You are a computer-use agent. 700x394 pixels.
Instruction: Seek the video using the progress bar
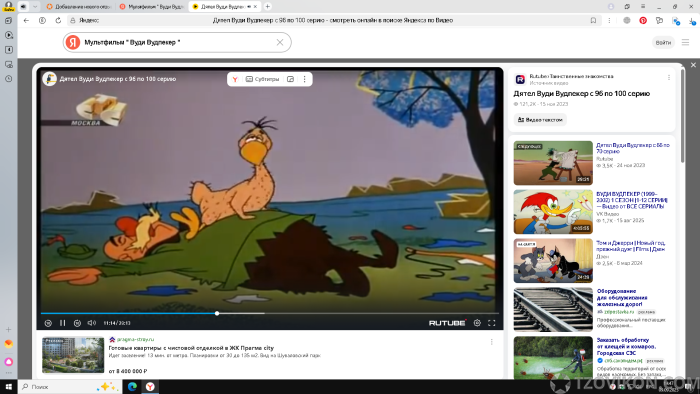270,313
